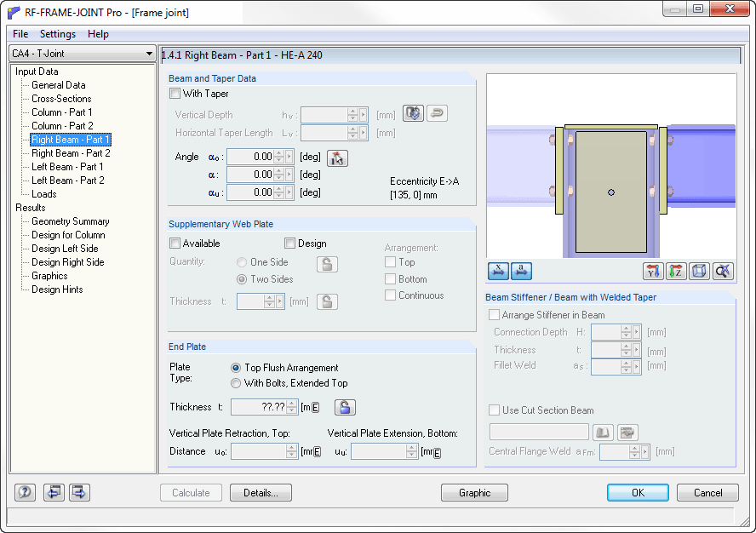Open the Design Hints results page
The width and height of the screenshot is (756, 533).
click(x=57, y=289)
